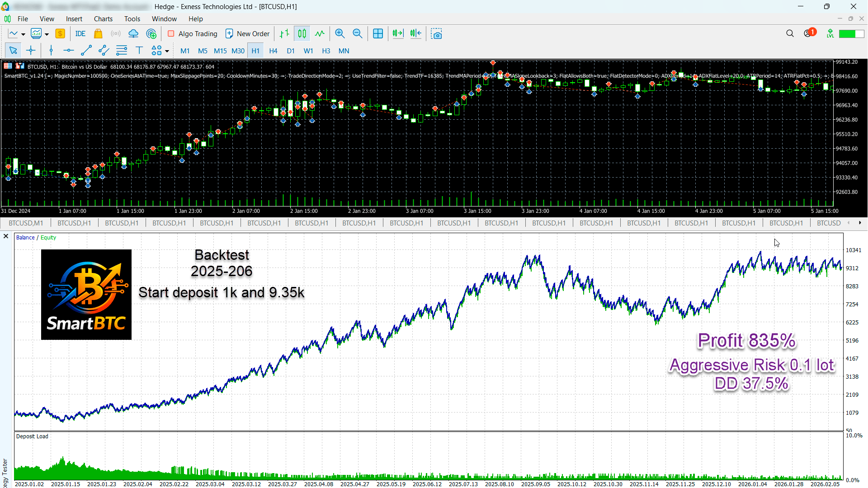
Task: Tile chart windows with grid icon
Action: coord(378,34)
